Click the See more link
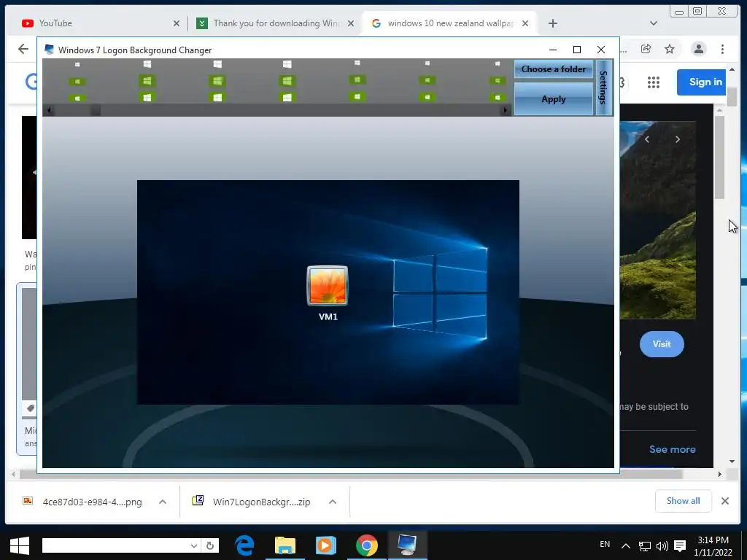The height and width of the screenshot is (560, 747). 672,449
